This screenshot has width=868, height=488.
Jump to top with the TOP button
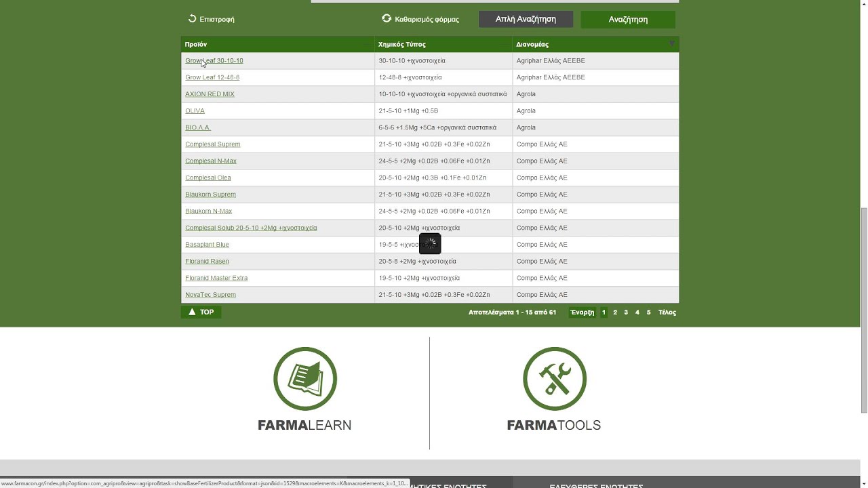coord(201,312)
